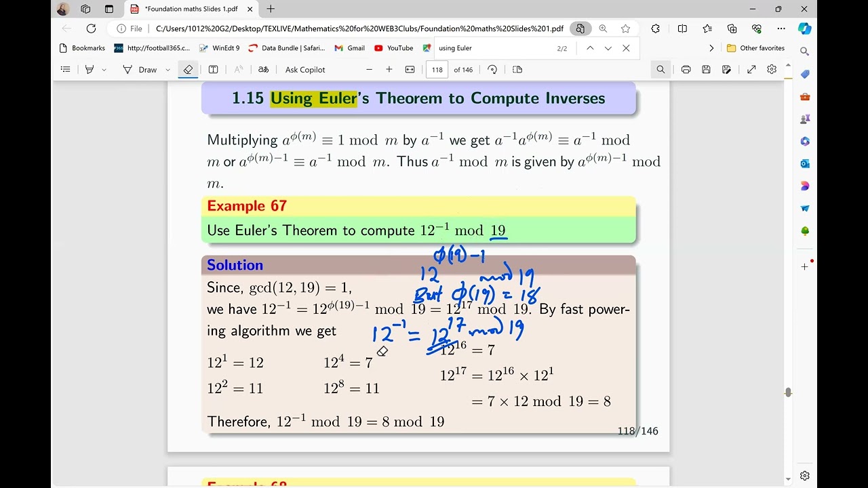Open the Bookmarks favorites folder
Screen dimensions: 868x488
(x=82, y=48)
